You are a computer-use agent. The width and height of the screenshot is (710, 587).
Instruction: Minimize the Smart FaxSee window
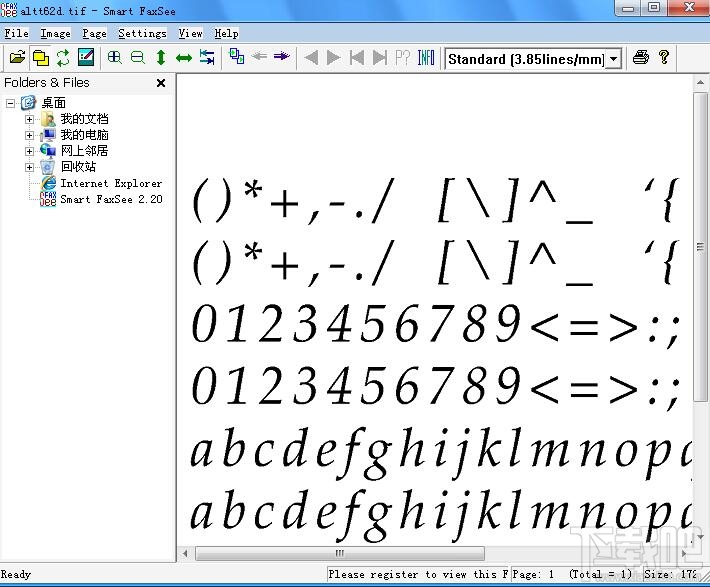pyautogui.click(x=628, y=8)
